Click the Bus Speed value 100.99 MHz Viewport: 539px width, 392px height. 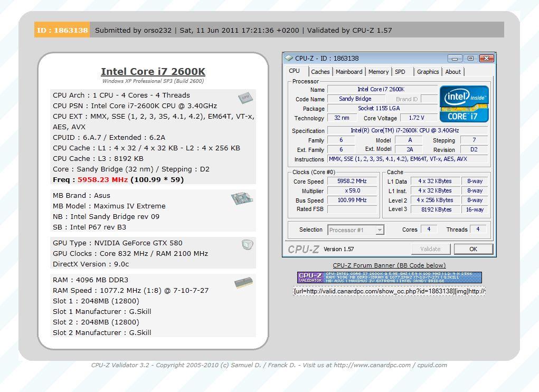pyautogui.click(x=352, y=200)
